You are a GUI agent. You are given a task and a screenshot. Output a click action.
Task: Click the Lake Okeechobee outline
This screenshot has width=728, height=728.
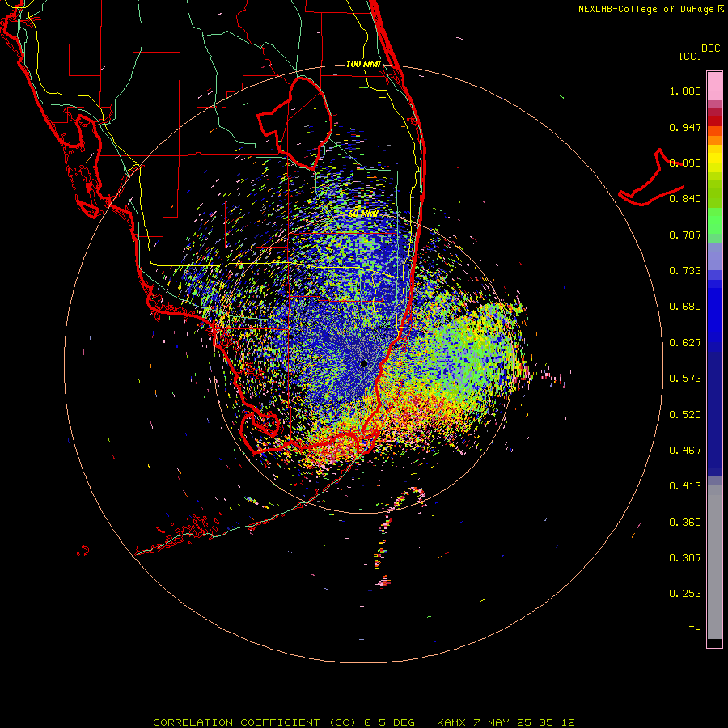pos(295,124)
